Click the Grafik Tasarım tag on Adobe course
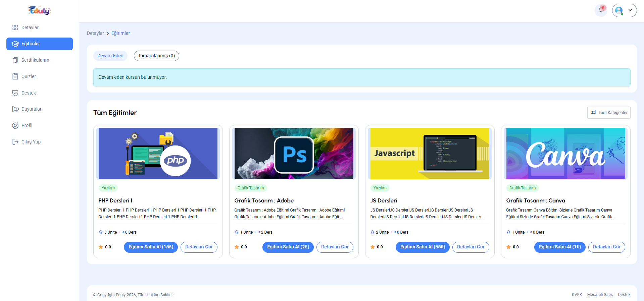644x301 pixels. point(251,188)
